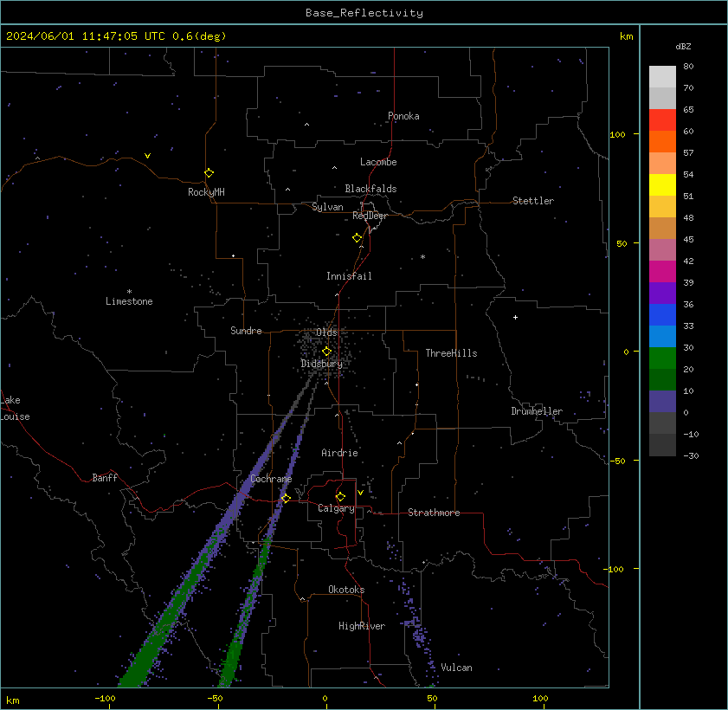Select the bright green 20-30 dBZ swatch
The height and width of the screenshot is (710, 728).
662,358
